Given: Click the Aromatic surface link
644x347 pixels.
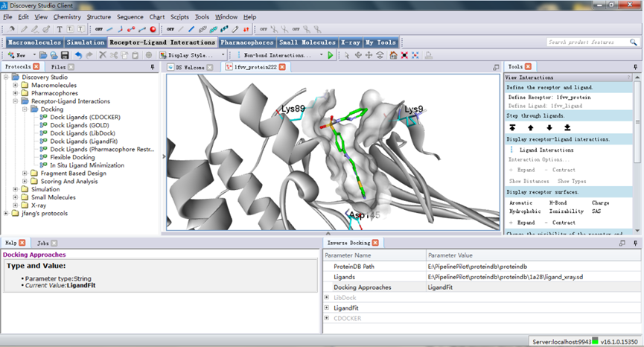Looking at the screenshot, I should coord(520,203).
